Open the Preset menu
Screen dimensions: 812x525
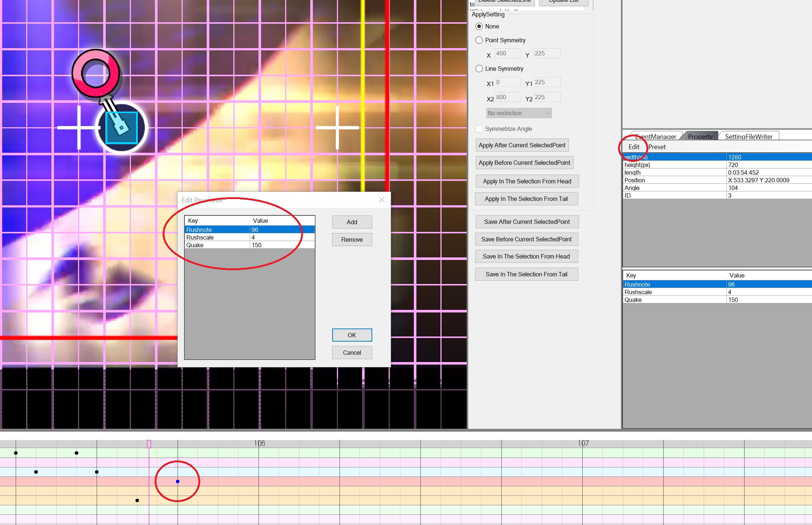[657, 147]
